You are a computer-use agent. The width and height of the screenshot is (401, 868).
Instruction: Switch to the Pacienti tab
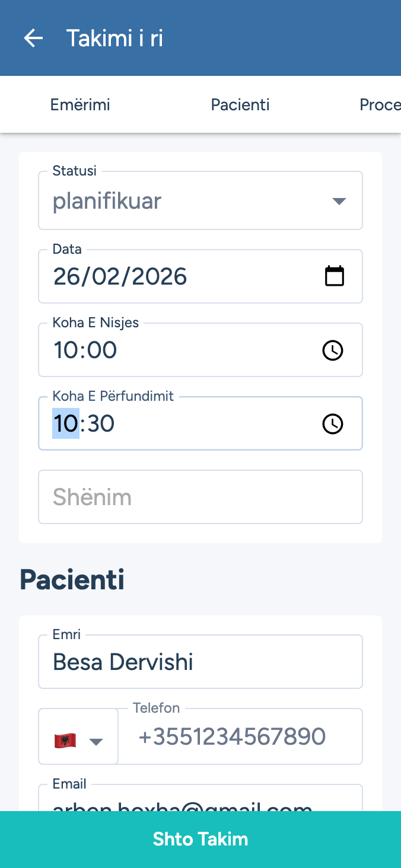point(240,105)
